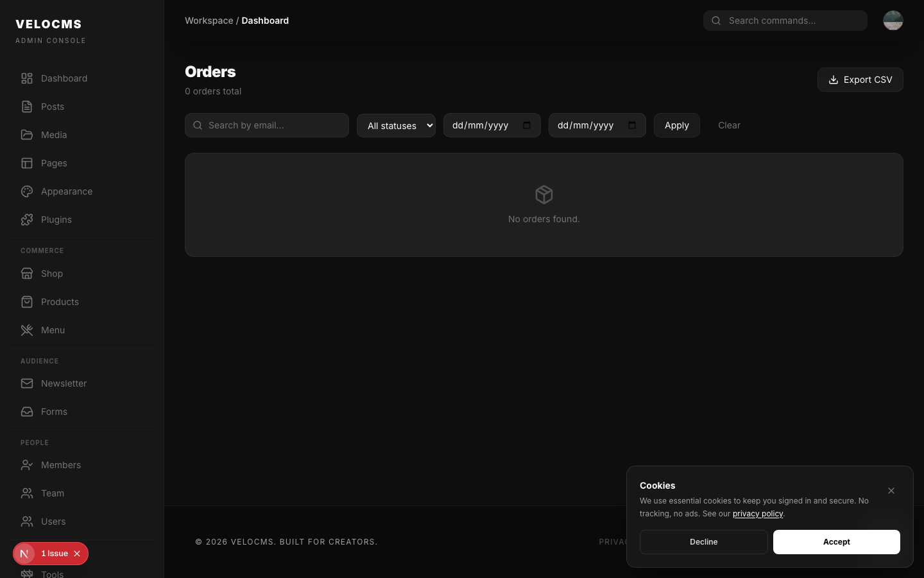Click the user profile avatar
This screenshot has width=924, height=578.
point(893,20)
